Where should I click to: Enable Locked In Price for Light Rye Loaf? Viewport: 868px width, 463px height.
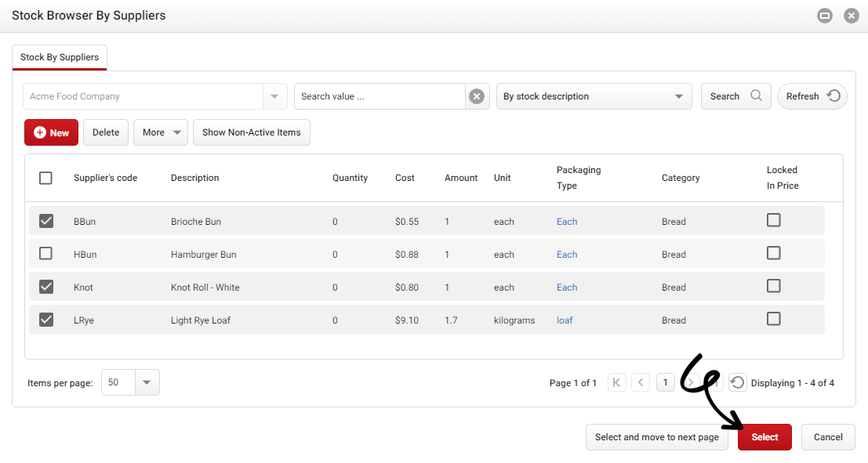click(774, 319)
